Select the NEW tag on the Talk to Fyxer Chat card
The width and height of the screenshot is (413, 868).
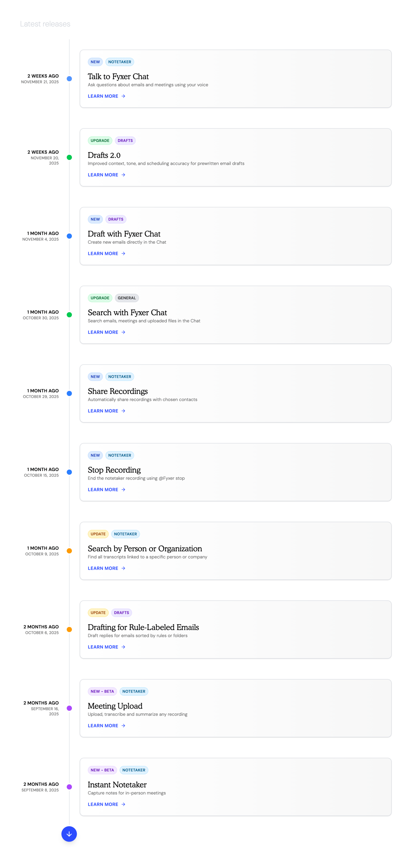tap(95, 62)
